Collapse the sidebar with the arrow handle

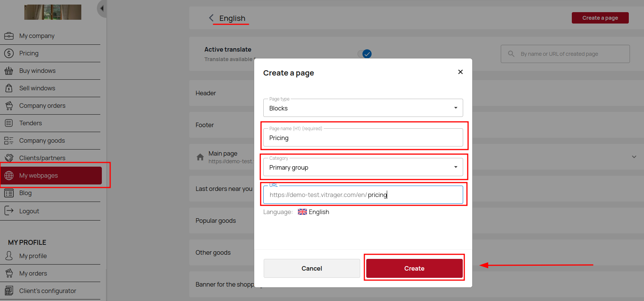(101, 9)
